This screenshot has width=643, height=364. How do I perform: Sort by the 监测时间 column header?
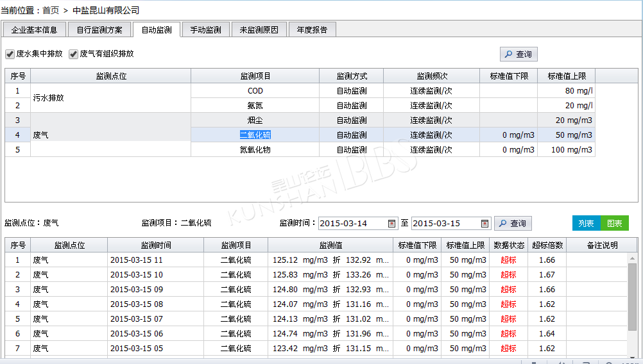click(x=155, y=245)
